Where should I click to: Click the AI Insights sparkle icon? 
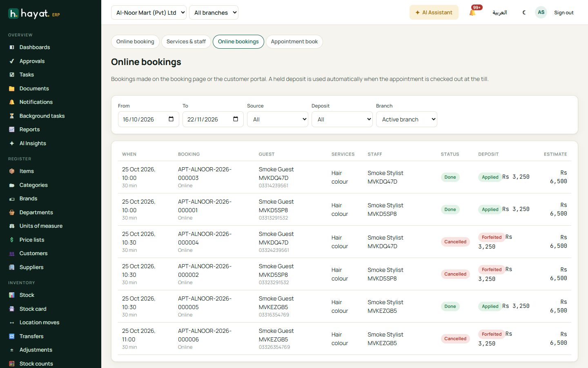[12, 144]
